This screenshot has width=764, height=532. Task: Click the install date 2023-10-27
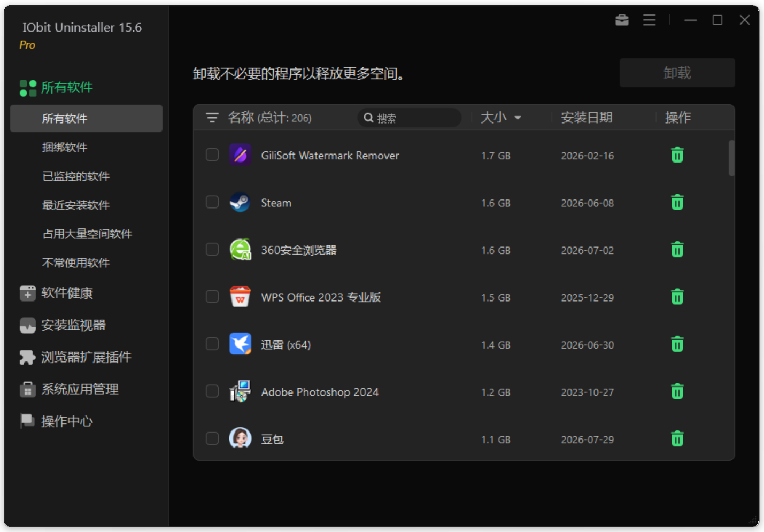coord(587,392)
